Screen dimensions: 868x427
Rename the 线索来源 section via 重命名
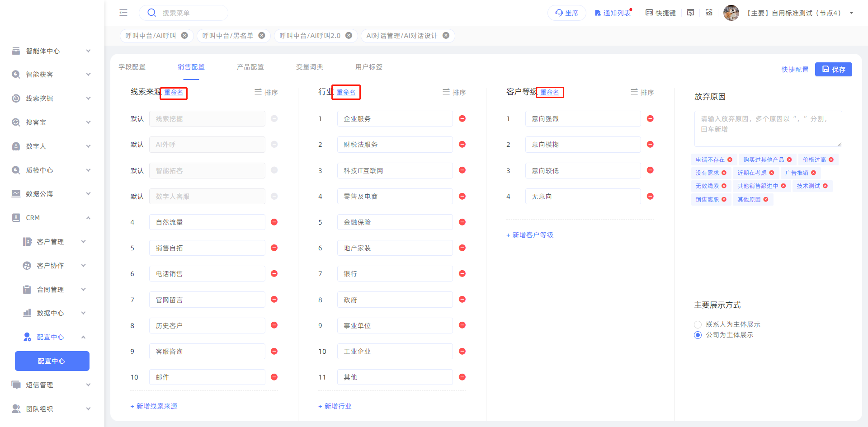tap(174, 93)
